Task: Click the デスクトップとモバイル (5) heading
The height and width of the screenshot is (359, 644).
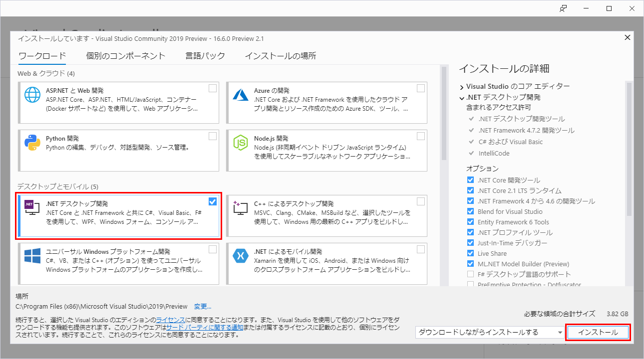Action: pos(58,186)
